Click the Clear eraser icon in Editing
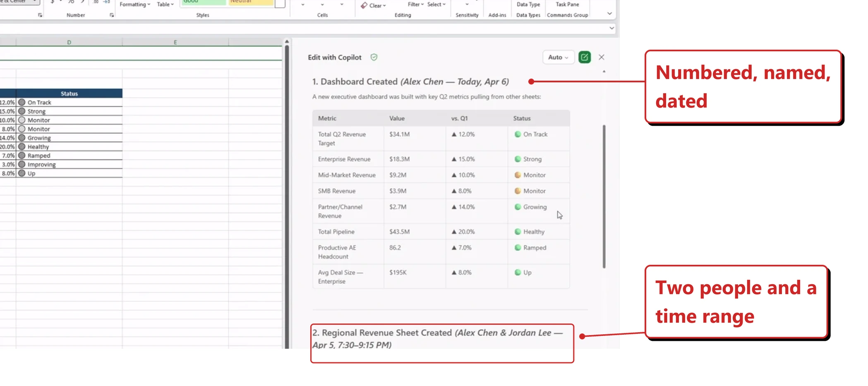 [x=364, y=5]
